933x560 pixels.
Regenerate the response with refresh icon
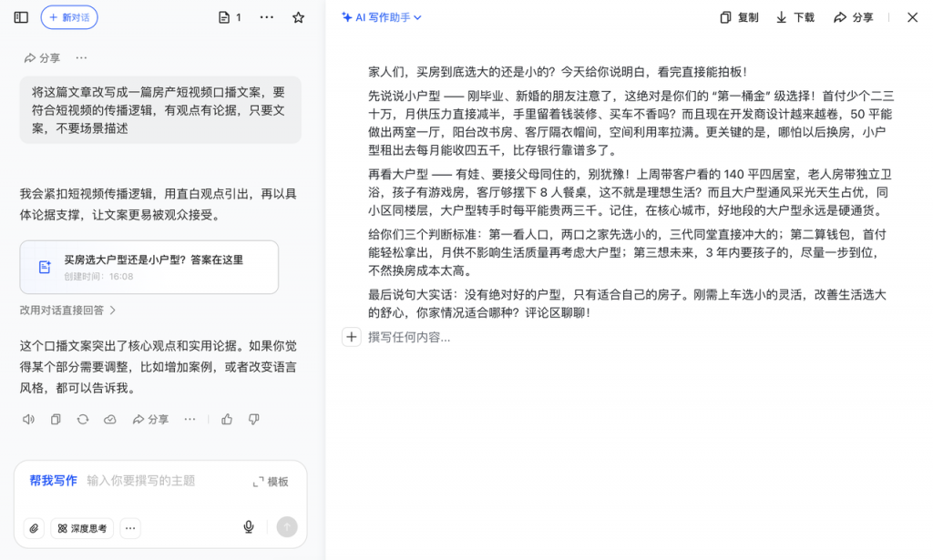[x=83, y=419]
